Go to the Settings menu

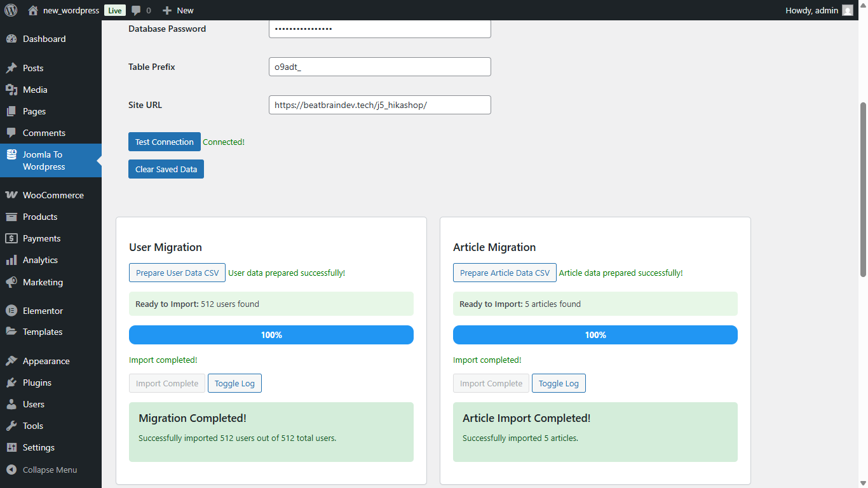coord(38,447)
